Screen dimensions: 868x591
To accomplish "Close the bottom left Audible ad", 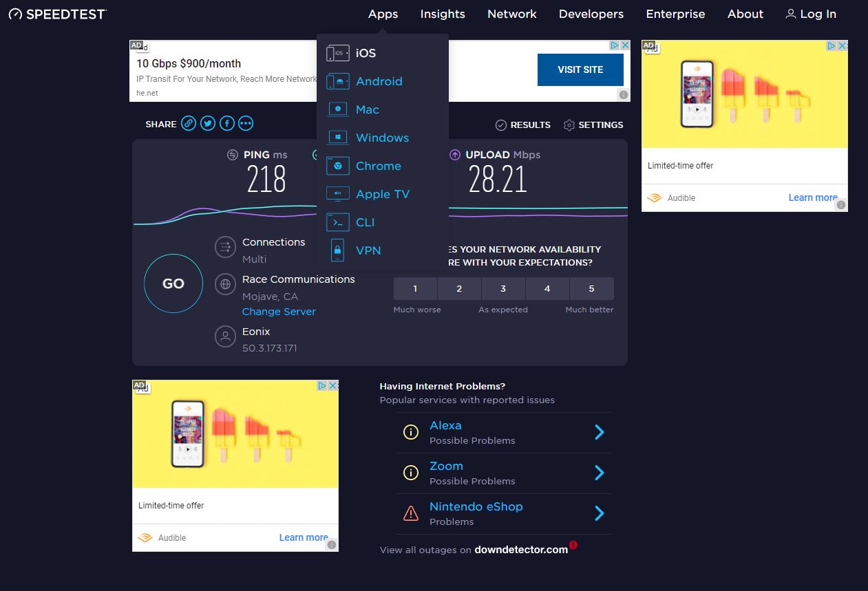I will pos(333,385).
